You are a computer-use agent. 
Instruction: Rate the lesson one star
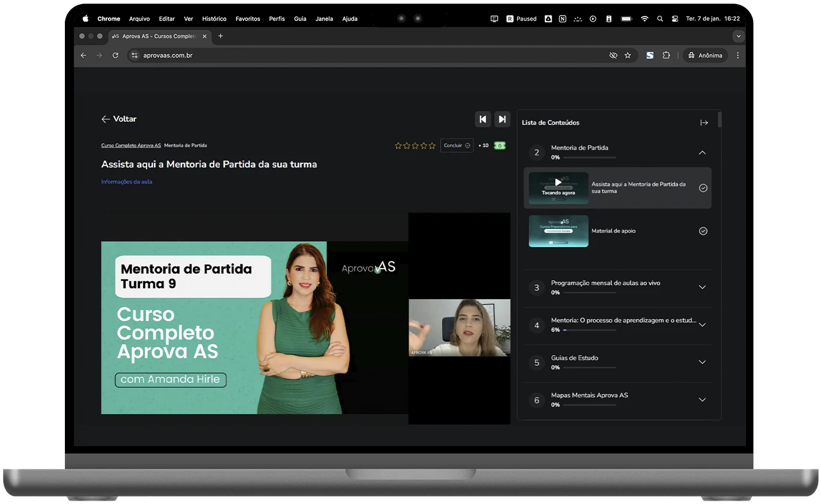(x=398, y=146)
